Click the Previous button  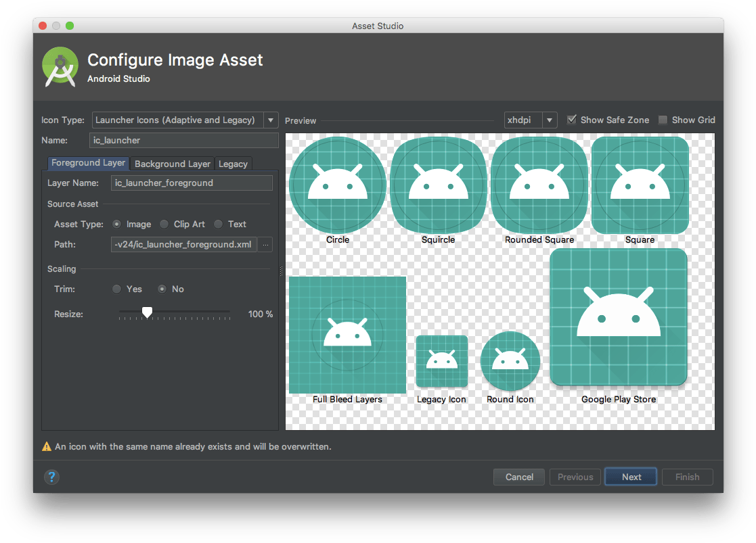coord(575,477)
